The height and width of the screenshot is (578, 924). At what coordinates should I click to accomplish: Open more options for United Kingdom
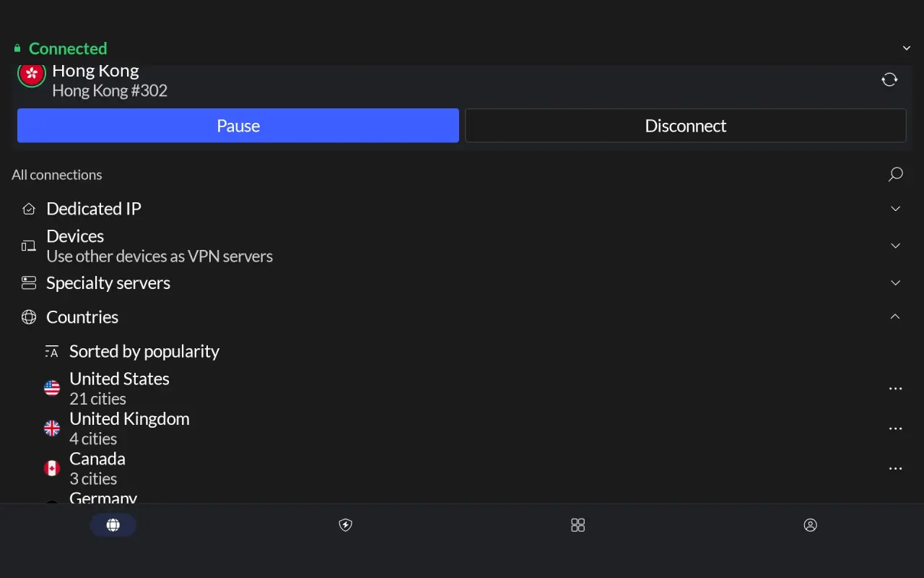(895, 428)
